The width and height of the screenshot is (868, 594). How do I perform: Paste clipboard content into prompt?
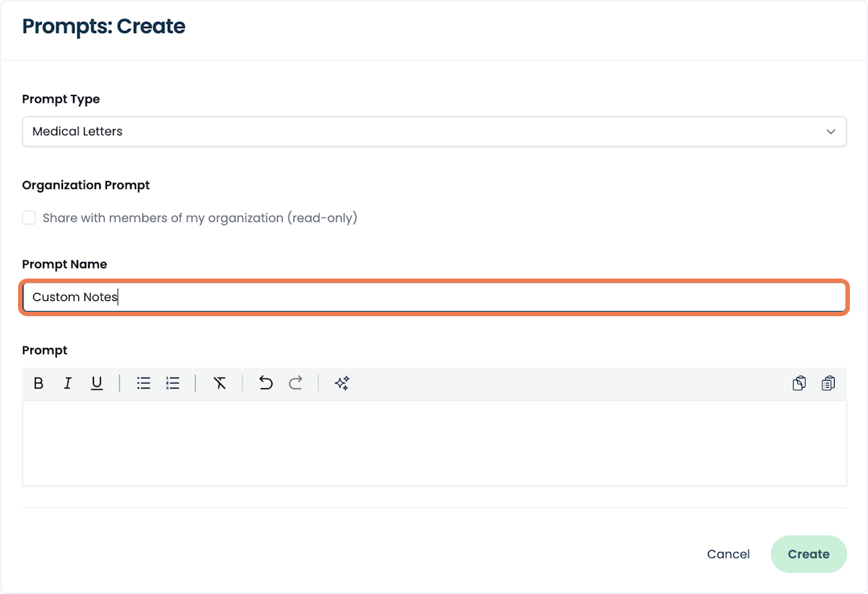(x=828, y=383)
